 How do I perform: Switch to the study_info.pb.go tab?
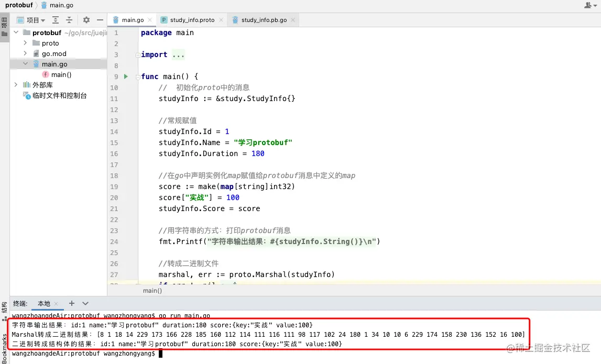(264, 20)
